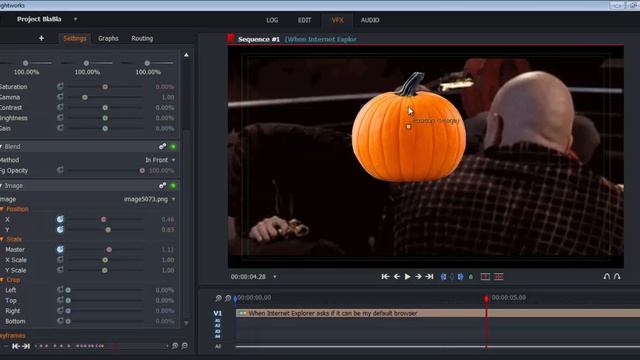The height and width of the screenshot is (360, 640).
Task: Collapse the Crop group
Action: click(x=2, y=280)
